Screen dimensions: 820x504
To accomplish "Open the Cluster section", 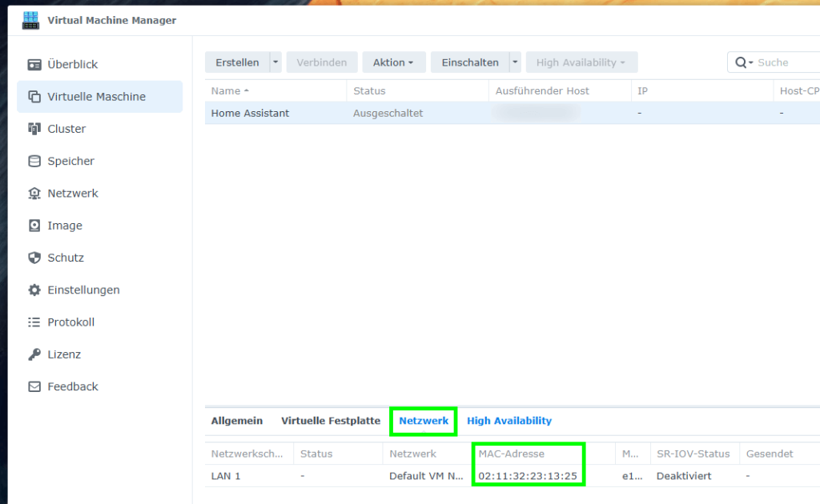I will (x=34, y=128).
